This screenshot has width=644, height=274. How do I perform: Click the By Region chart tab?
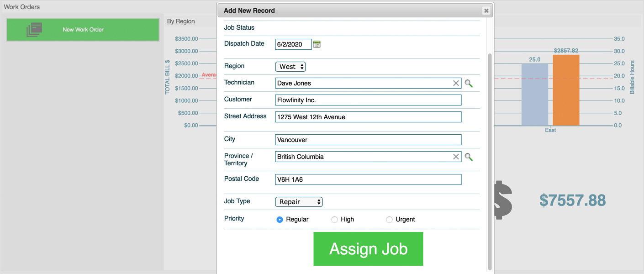point(181,21)
